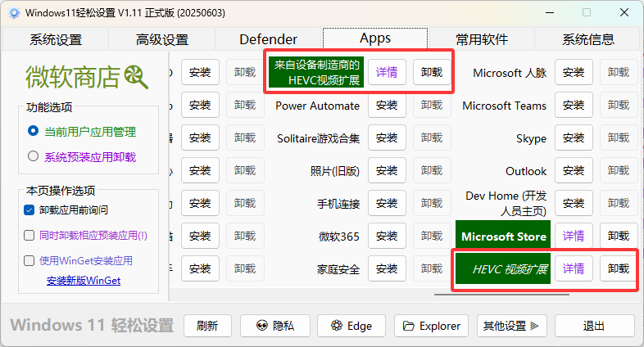
Task: Install Solitaire游戏合集
Action: pos(387,137)
